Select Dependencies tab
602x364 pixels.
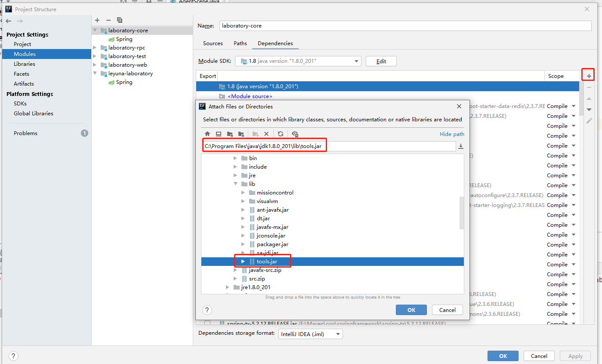pyautogui.click(x=275, y=43)
